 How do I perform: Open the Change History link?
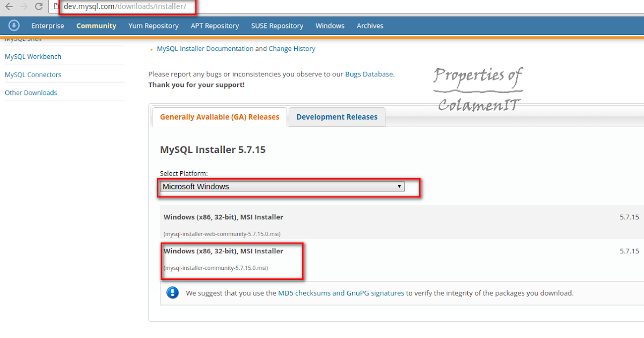point(292,48)
